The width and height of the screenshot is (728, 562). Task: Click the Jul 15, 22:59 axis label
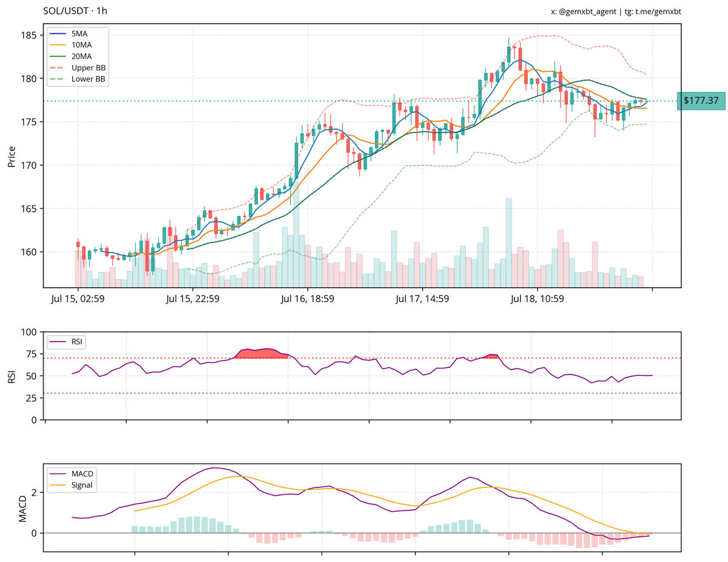[192, 299]
